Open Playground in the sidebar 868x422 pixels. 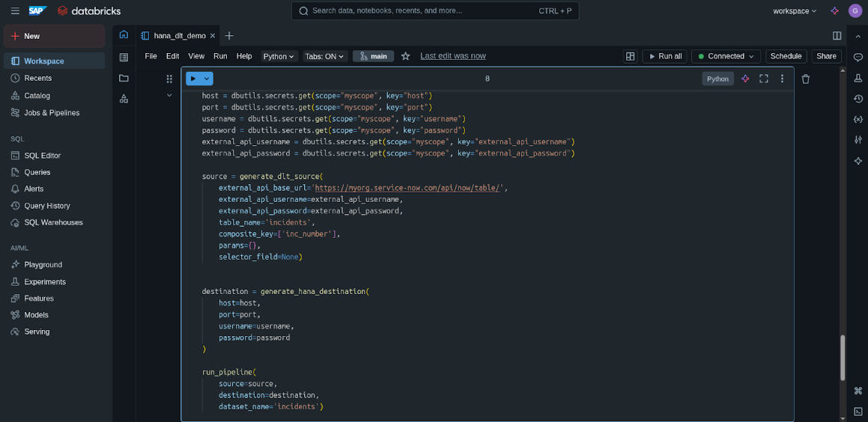pos(54,264)
